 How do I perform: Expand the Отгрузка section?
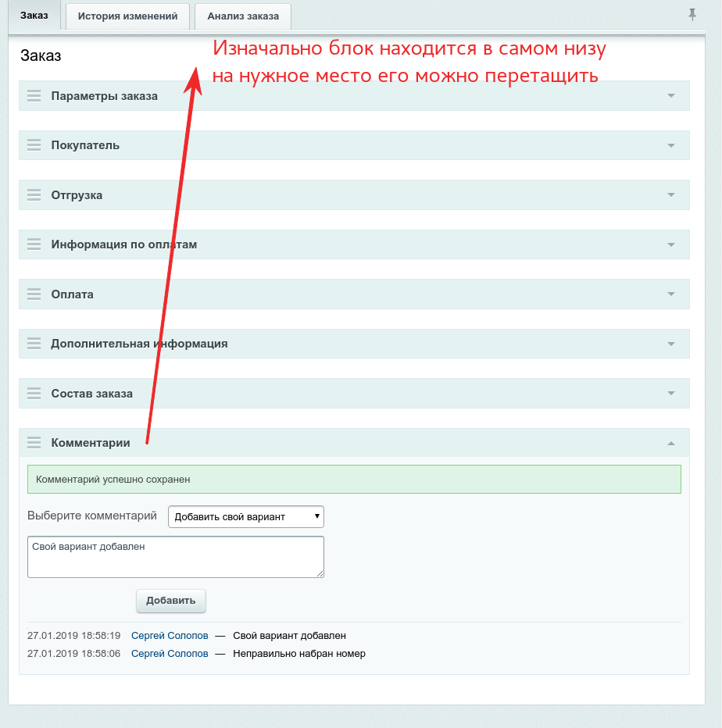pyautogui.click(x=670, y=194)
